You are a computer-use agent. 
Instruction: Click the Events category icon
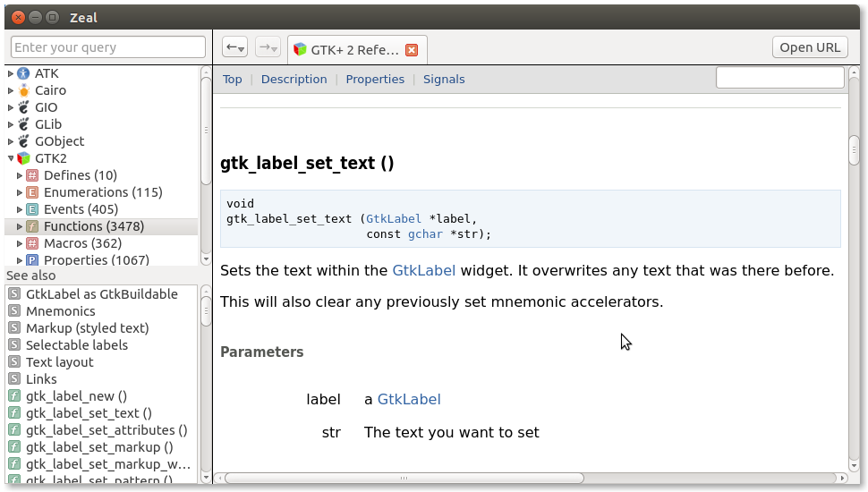coord(32,209)
